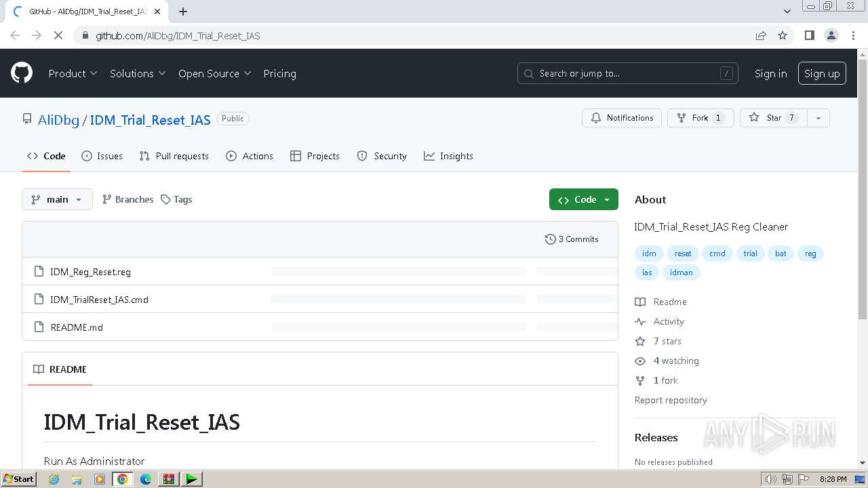Expand the Open Source menu
868x488 pixels.
(214, 73)
